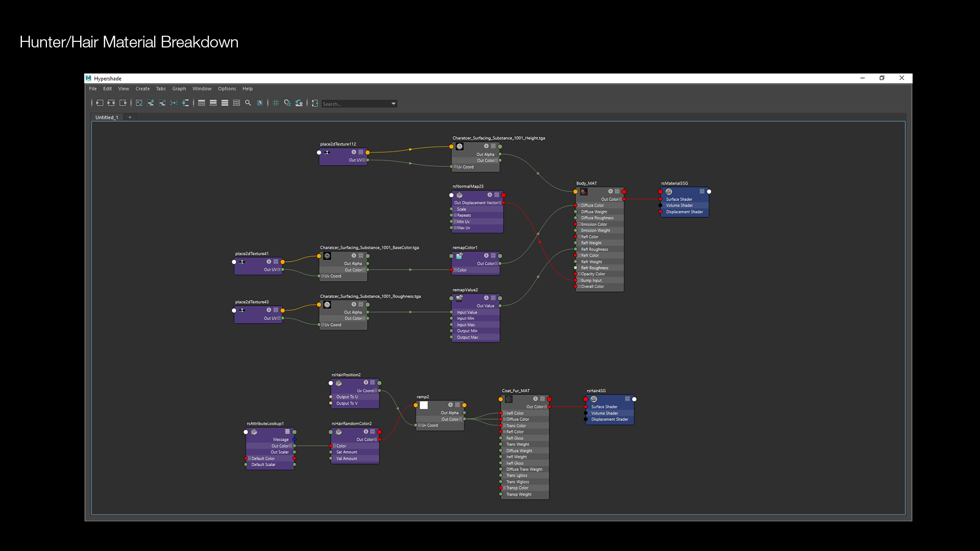Toggle the solo S button on remapColor1
The width and height of the screenshot is (980, 551).
tap(486, 256)
